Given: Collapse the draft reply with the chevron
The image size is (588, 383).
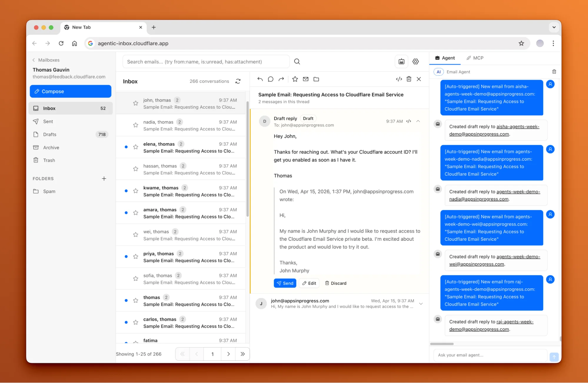Looking at the screenshot, I should (419, 121).
